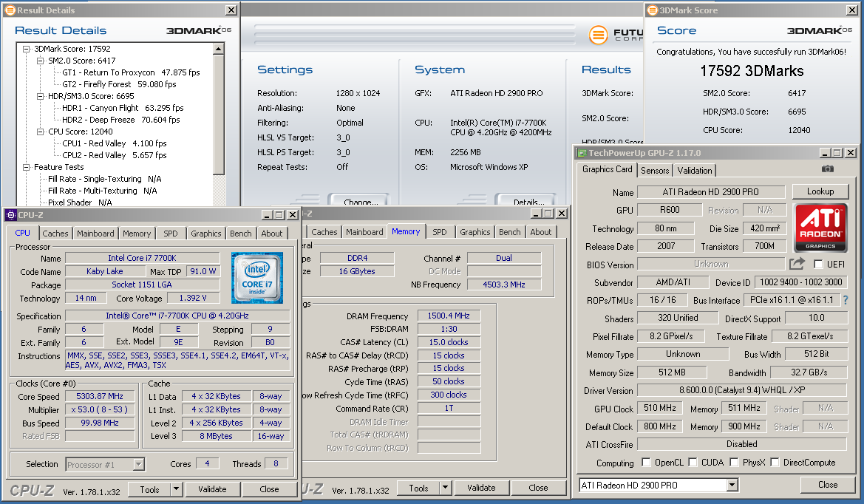Click the 3DMark Score window title icon
Image resolution: width=864 pixels, height=504 pixels.
(653, 10)
